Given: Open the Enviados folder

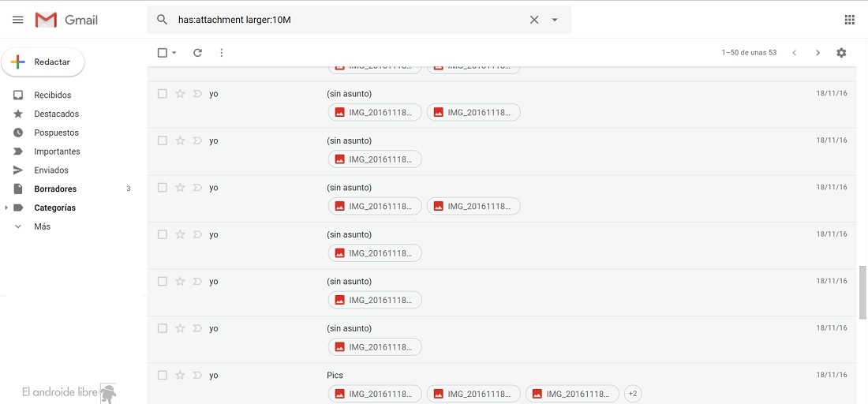Looking at the screenshot, I should pyautogui.click(x=51, y=170).
